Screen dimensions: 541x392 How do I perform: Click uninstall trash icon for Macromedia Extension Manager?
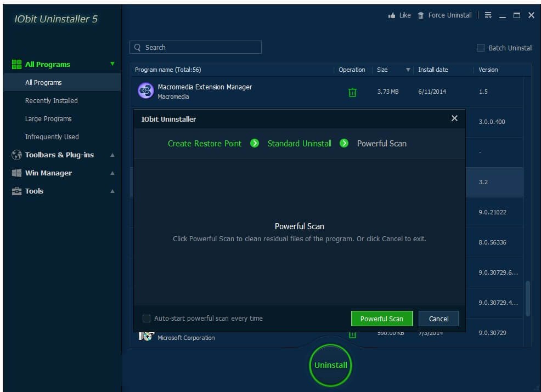tap(352, 92)
